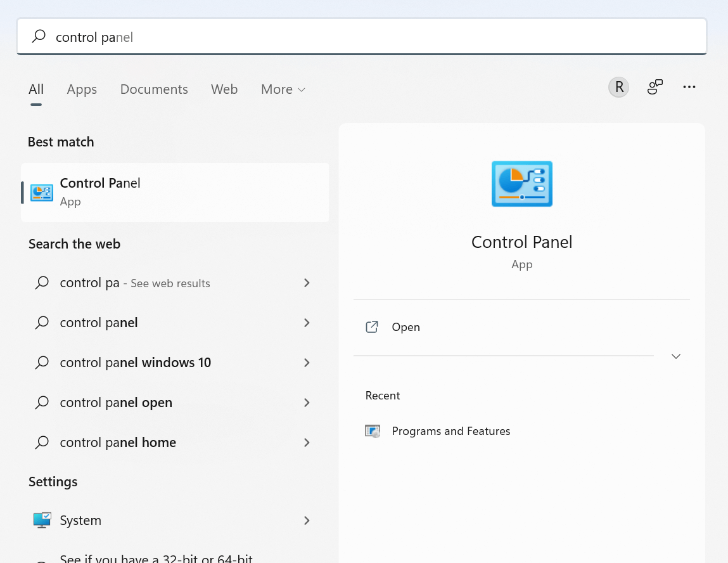Viewport: 728px width, 563px height.
Task: Switch to the Apps tab
Action: [82, 89]
